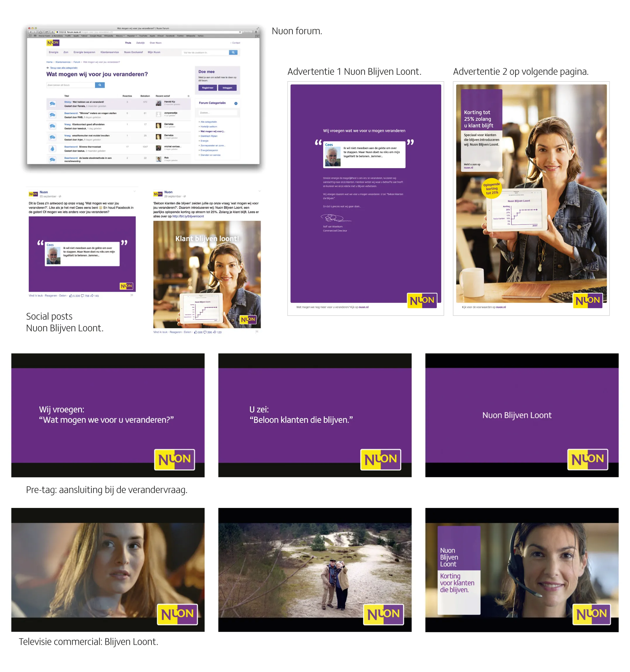
Task: Click Rob's avatar in Recent actief
Action: 158,159
